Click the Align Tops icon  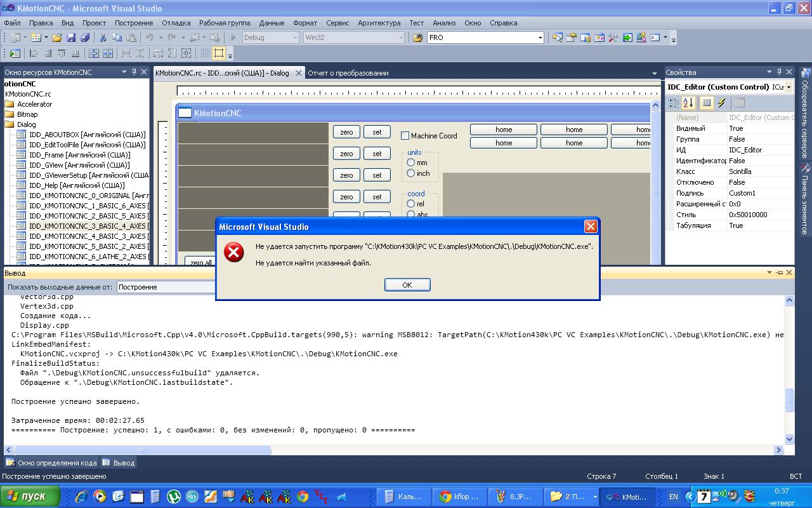(x=62, y=53)
